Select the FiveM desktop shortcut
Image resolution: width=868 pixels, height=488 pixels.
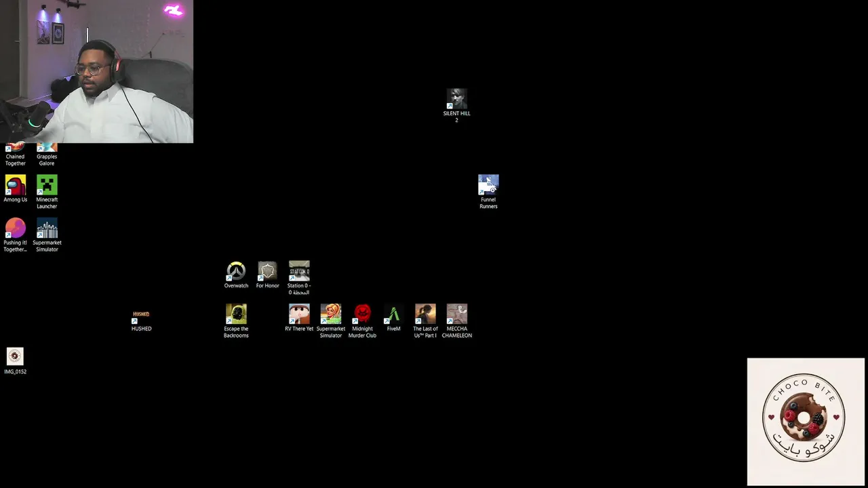pos(393,317)
